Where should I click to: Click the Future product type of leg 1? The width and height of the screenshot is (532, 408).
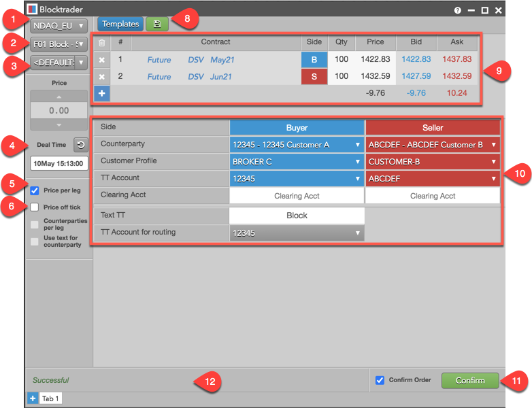click(x=159, y=60)
